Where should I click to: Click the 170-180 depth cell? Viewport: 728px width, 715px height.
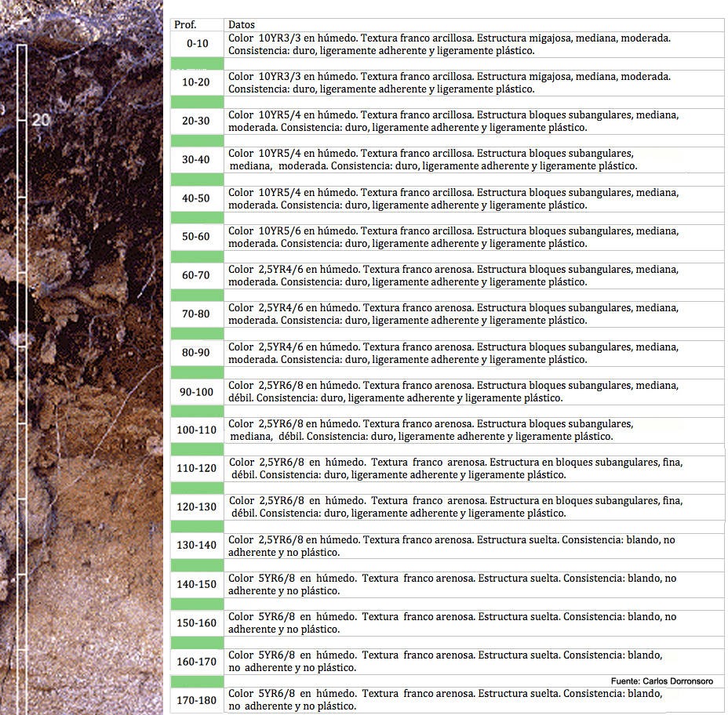pyautogui.click(x=197, y=700)
